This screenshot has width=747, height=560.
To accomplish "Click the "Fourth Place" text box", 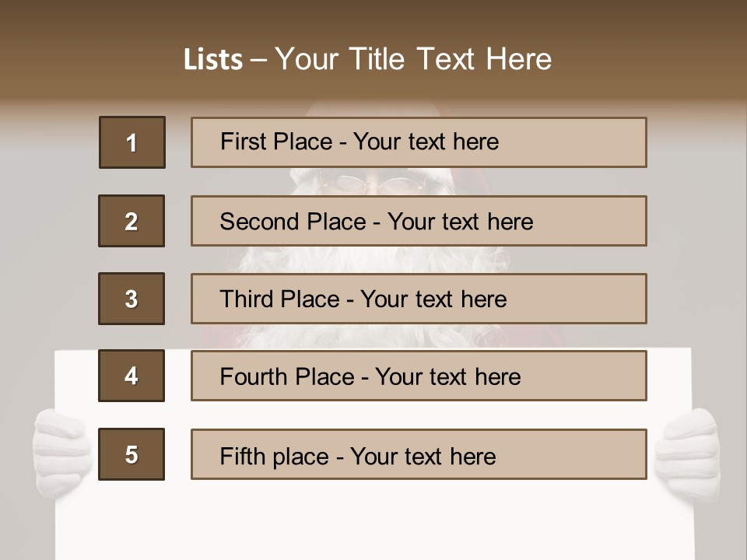I will tap(419, 376).
